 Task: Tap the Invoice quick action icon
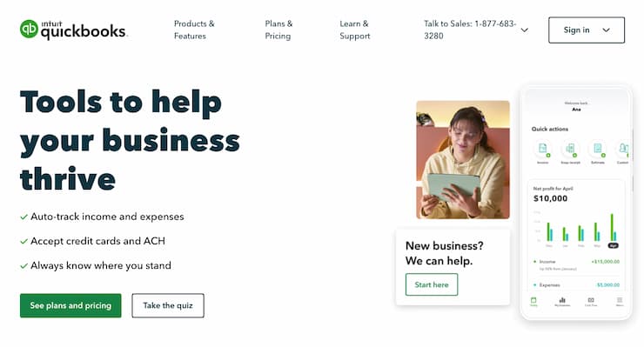point(543,149)
